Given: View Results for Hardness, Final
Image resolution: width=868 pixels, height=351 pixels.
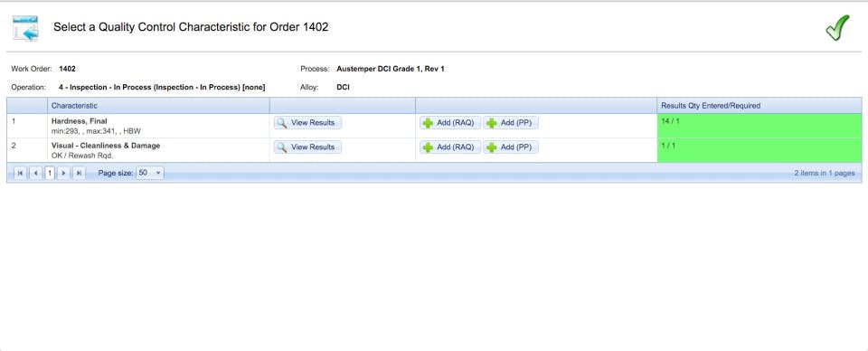Looking at the screenshot, I should click(x=307, y=123).
